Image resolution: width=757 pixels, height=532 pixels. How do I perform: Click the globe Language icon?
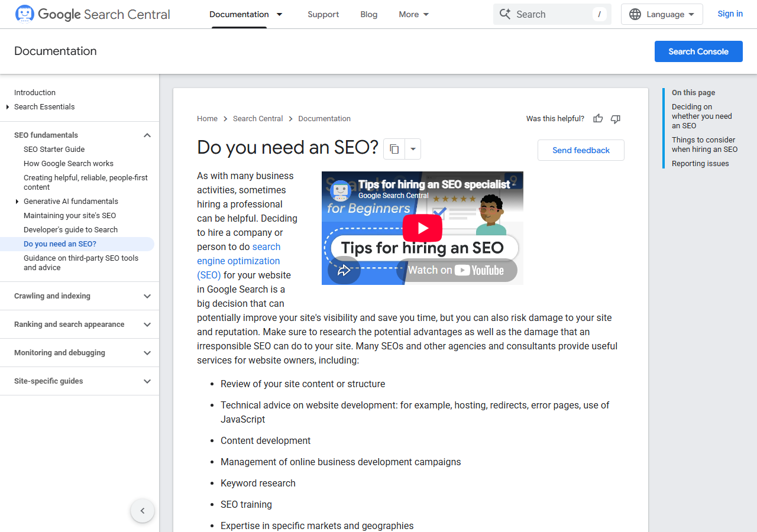pyautogui.click(x=635, y=14)
